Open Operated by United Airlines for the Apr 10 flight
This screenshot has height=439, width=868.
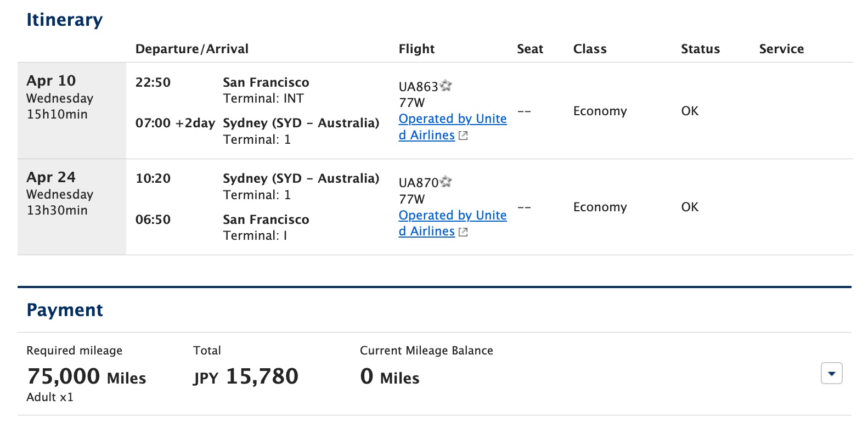pyautogui.click(x=452, y=119)
